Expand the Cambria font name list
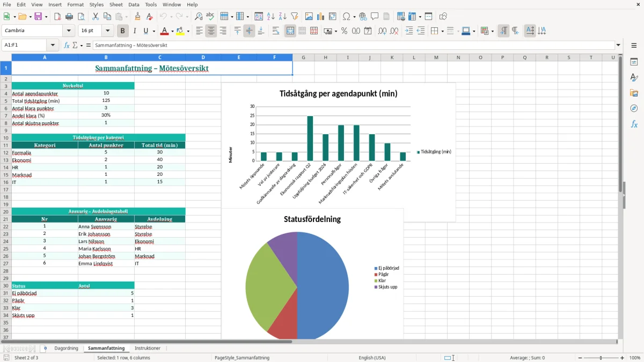The height and width of the screenshot is (362, 644). click(70, 31)
